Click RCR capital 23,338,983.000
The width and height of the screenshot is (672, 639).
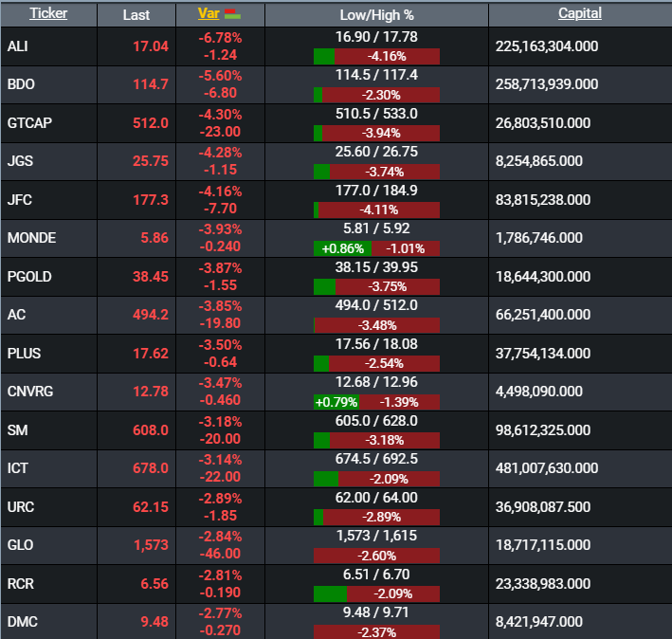click(543, 583)
